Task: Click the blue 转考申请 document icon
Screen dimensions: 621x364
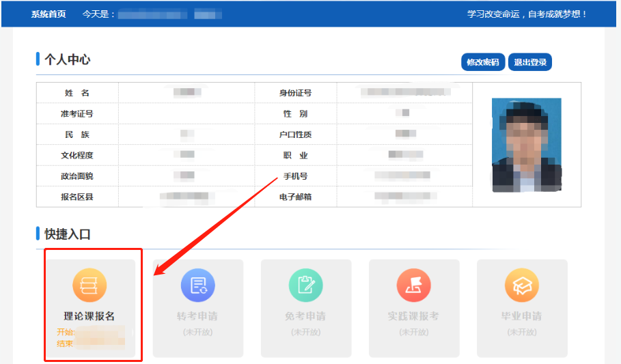Action: tap(198, 285)
